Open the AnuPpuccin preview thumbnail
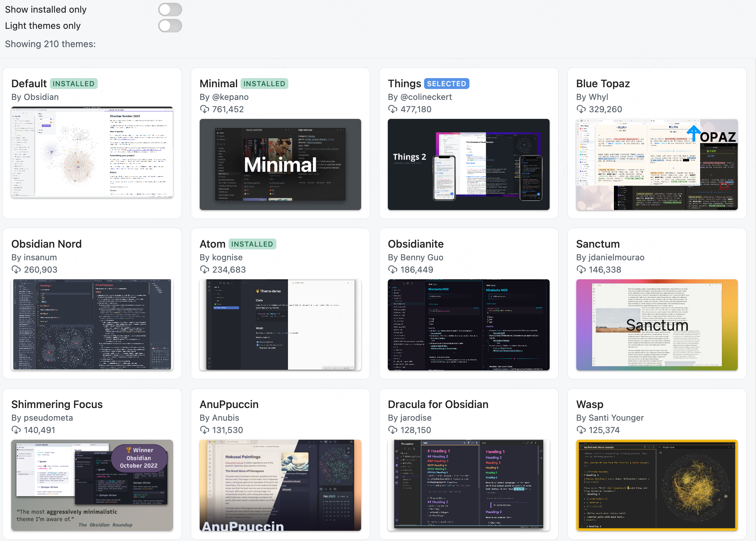This screenshot has height=541, width=756. pos(280,485)
